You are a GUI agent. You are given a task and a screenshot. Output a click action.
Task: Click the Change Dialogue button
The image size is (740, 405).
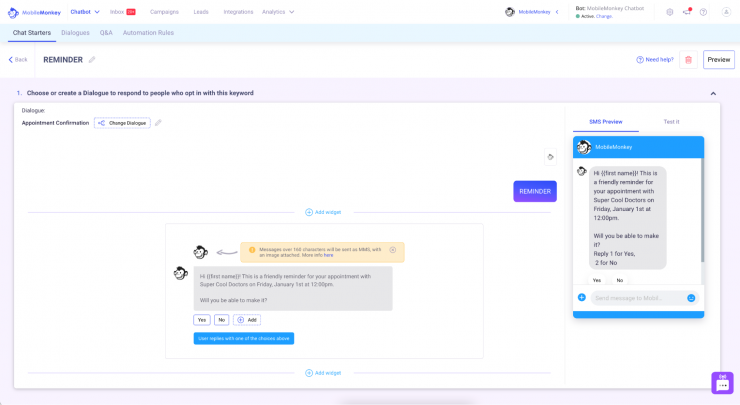coord(122,123)
